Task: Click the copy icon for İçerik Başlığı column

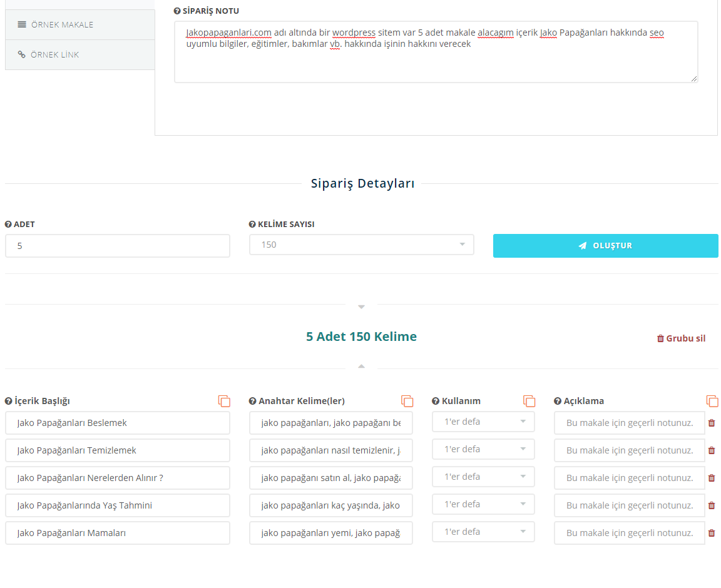Action: point(225,401)
